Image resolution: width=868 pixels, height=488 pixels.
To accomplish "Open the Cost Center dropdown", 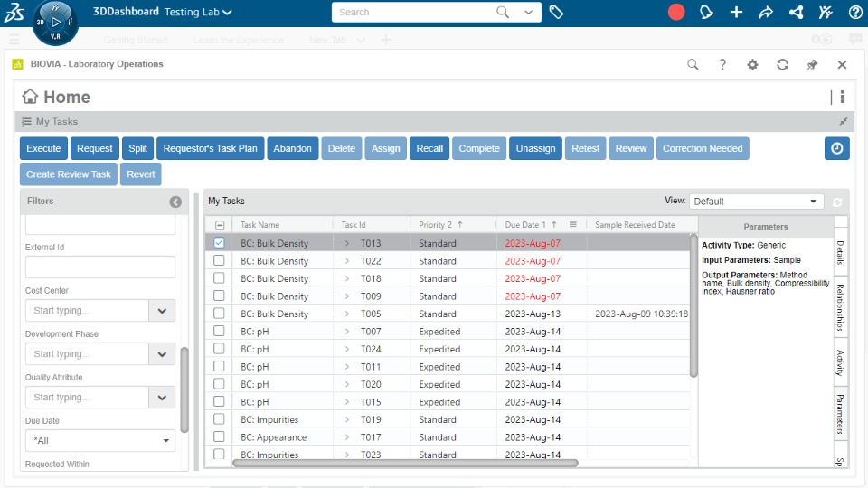I will 162,310.
